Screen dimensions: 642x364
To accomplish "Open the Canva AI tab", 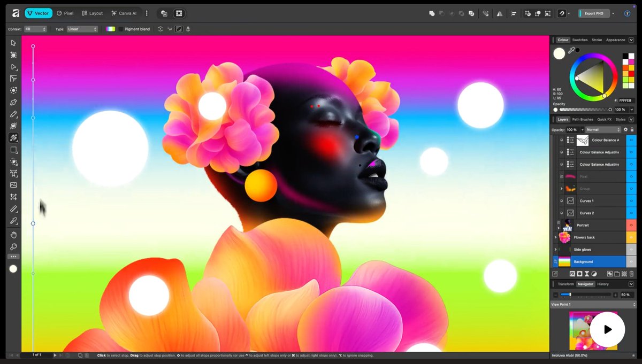I will click(x=124, y=13).
